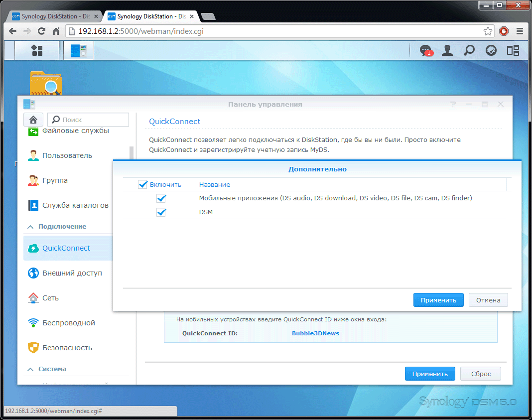Open the user options icon
The height and width of the screenshot is (420, 532).
447,50
